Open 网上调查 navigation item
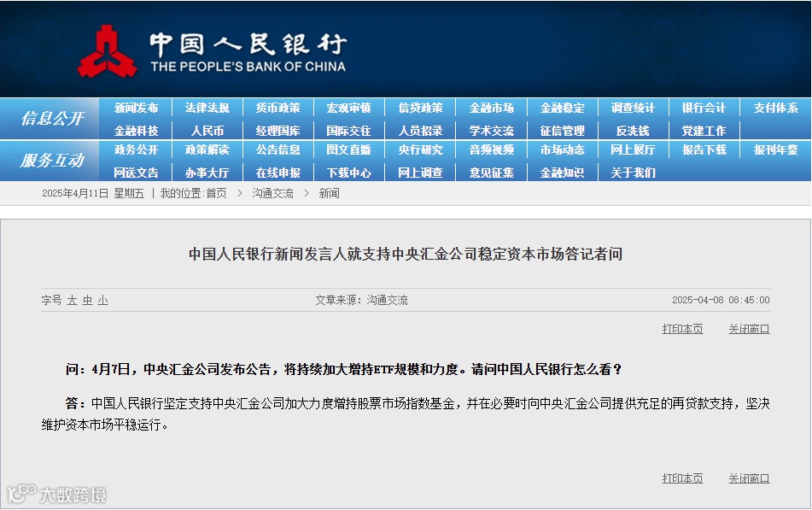 pos(420,173)
